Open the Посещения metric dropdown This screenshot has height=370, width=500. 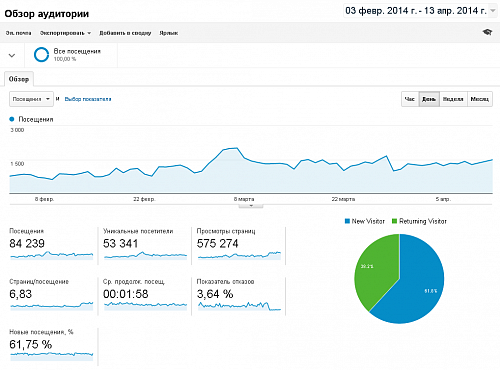click(x=31, y=99)
